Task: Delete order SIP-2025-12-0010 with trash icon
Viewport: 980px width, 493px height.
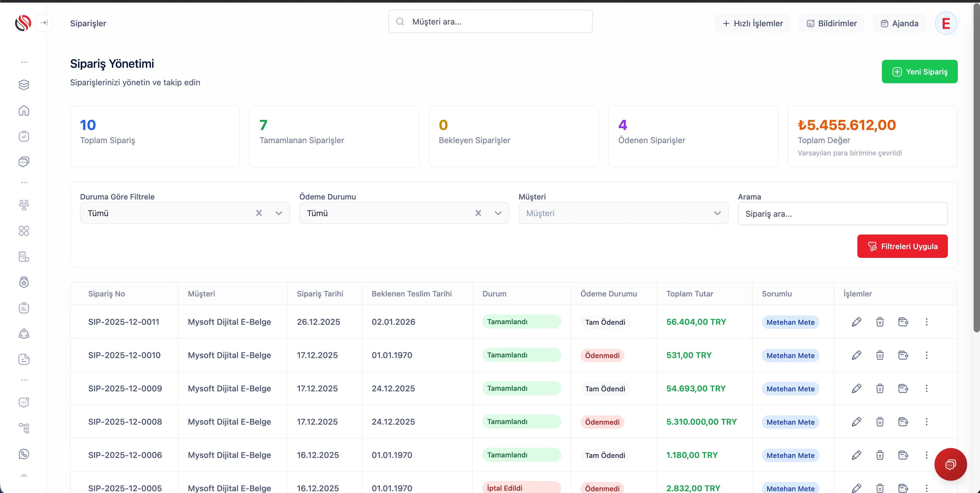Action: 880,355
